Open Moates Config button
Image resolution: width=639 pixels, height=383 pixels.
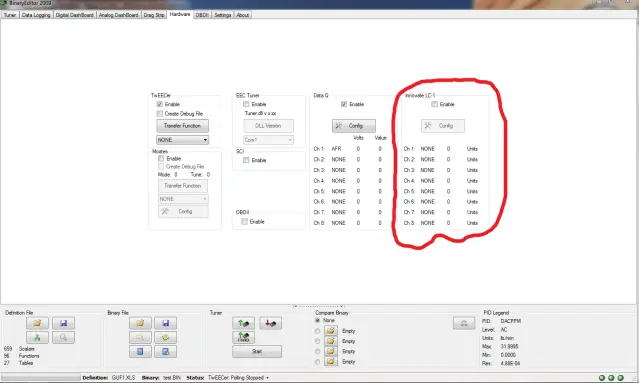tap(183, 211)
